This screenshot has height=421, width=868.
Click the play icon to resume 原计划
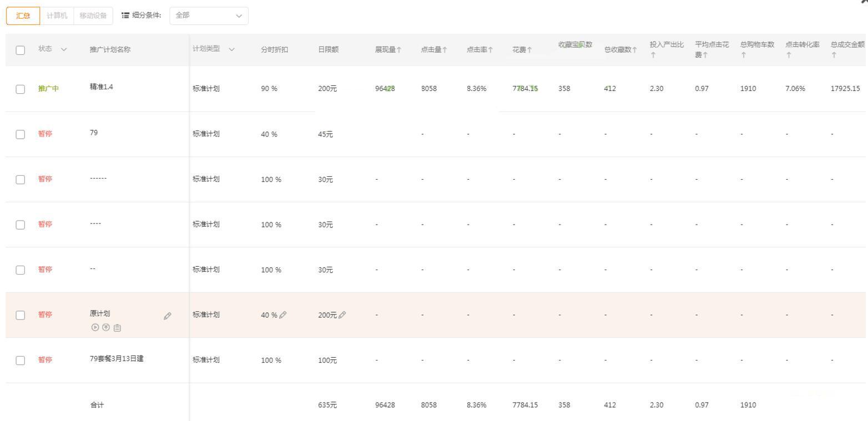point(95,327)
